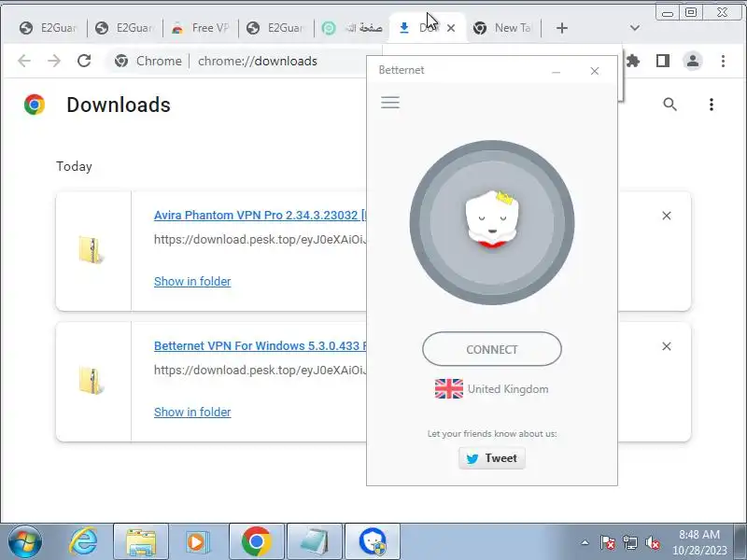
Task: Click Betternet icon on taskbar
Action: [x=373, y=542]
